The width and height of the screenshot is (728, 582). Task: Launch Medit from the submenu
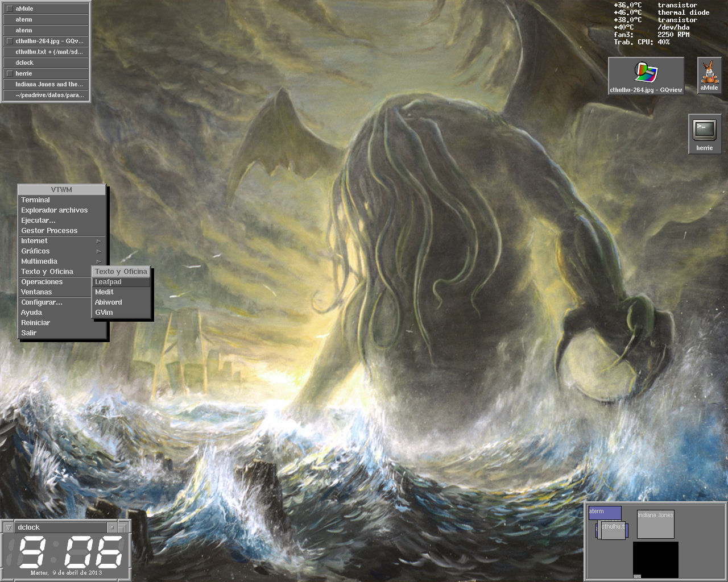click(x=121, y=292)
